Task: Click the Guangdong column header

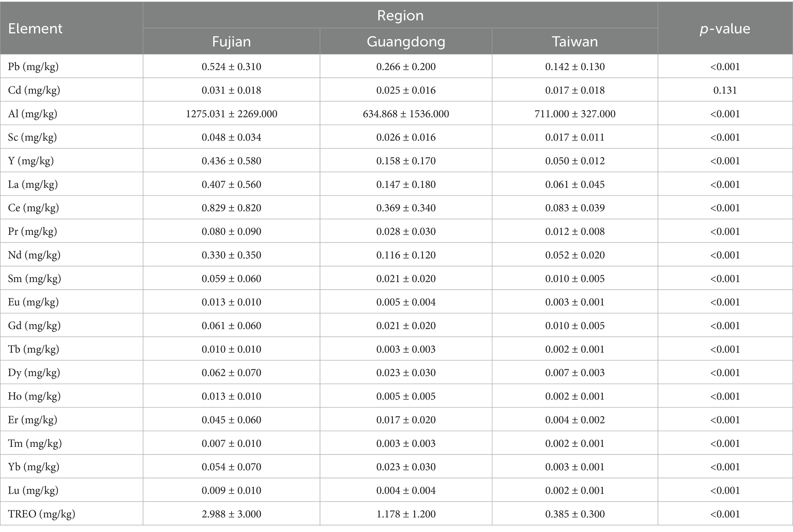Action: [x=406, y=41]
